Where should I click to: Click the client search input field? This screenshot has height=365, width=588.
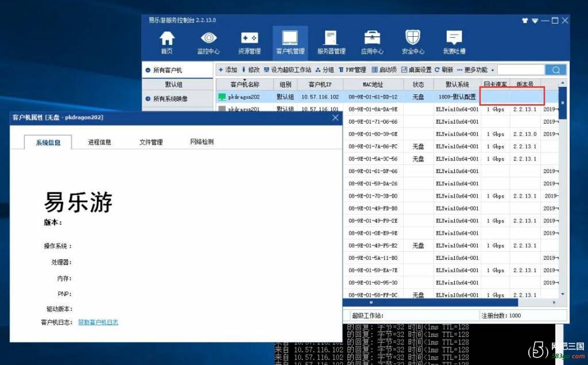521,70
